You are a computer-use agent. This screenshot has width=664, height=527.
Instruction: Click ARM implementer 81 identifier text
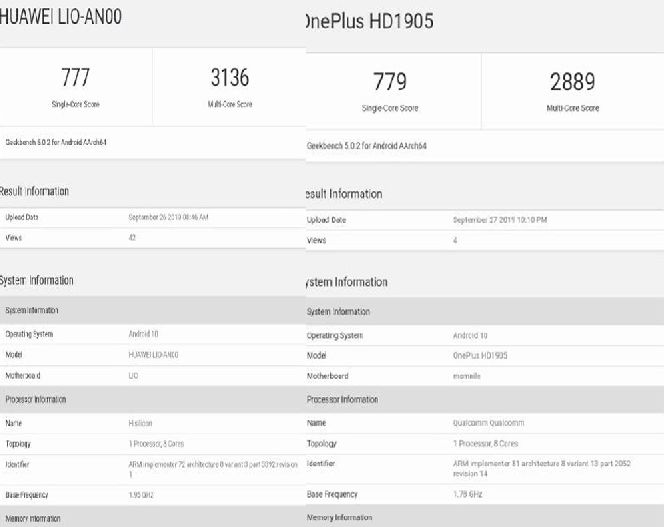coord(542,469)
